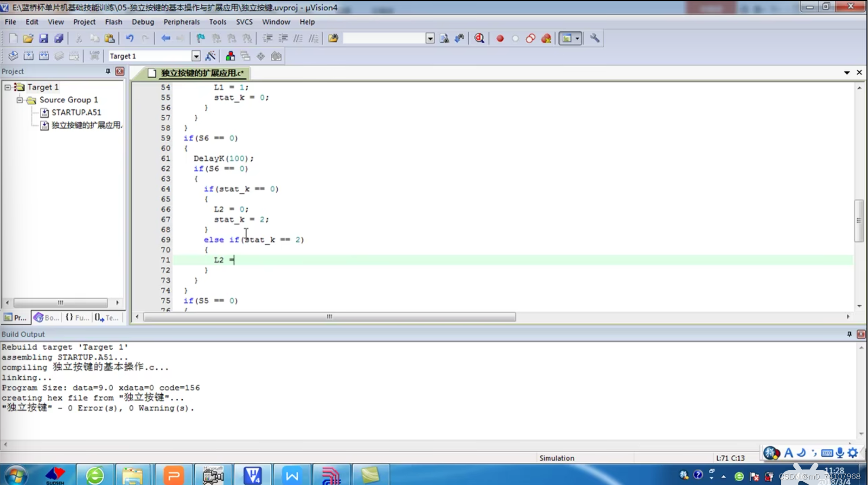Switch to Templates tab in sidebar
This screenshot has width=868, height=485.
tap(107, 317)
